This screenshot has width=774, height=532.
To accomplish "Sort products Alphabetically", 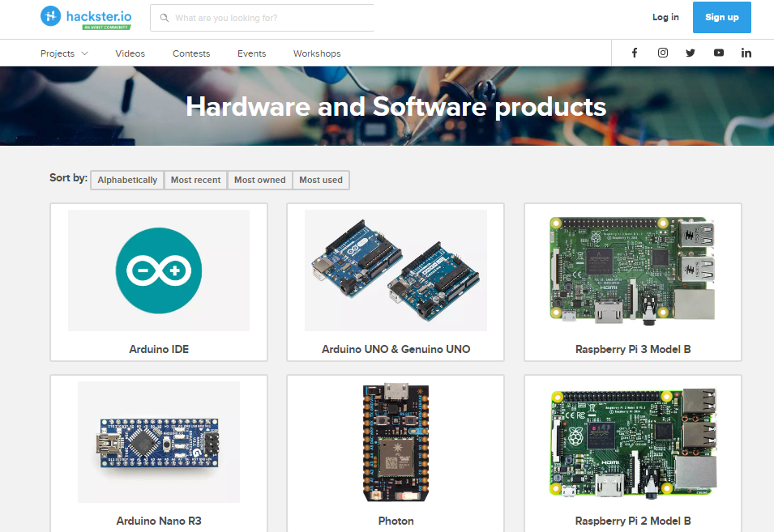I will 127,180.
